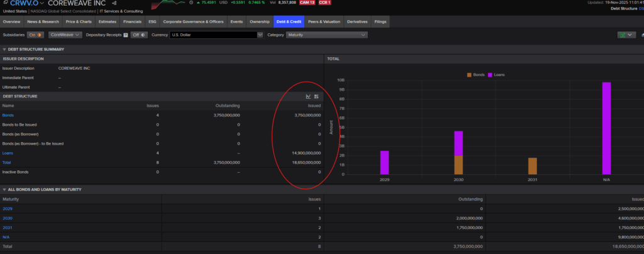Click the red CAM 13 badge
This screenshot has height=254, width=644.
click(307, 3)
